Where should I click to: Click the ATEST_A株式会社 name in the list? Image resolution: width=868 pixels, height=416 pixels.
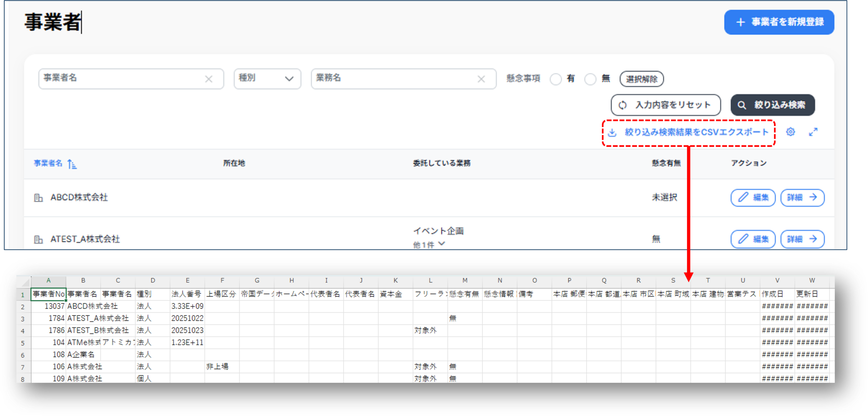[85, 239]
